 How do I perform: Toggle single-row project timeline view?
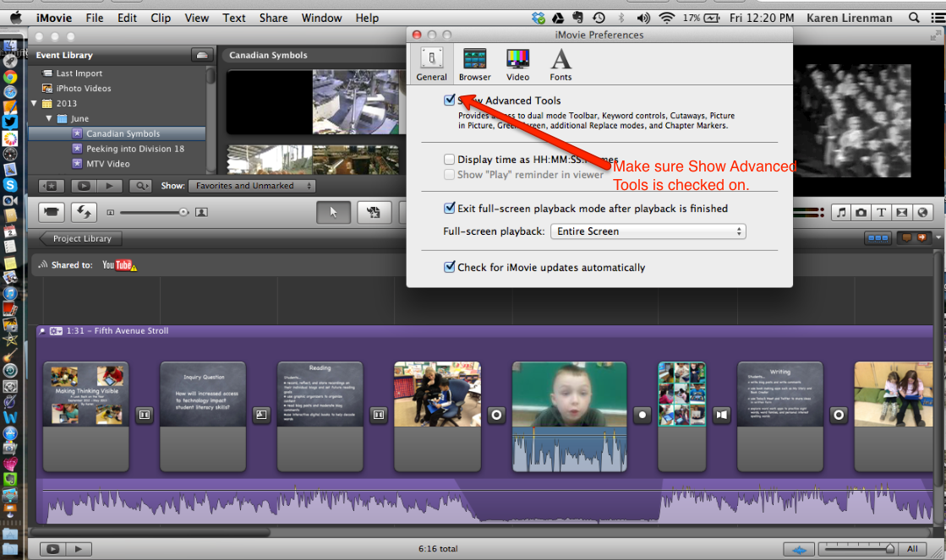point(878,238)
